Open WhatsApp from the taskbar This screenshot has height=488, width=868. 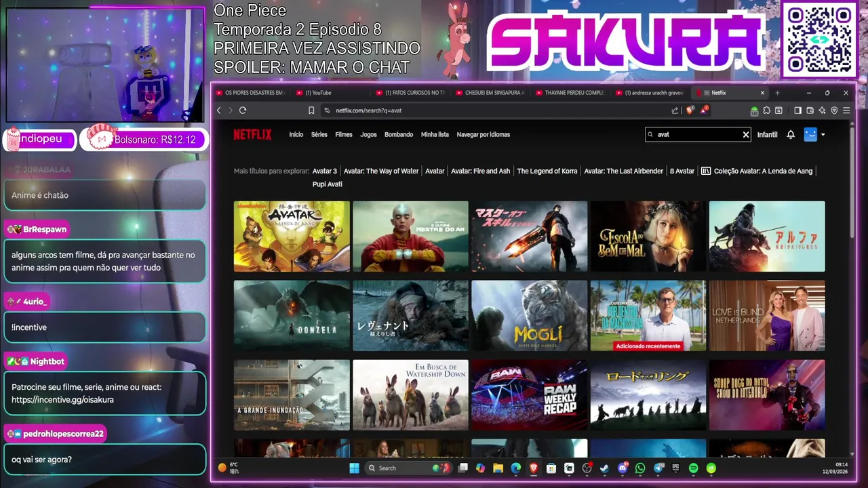click(640, 468)
